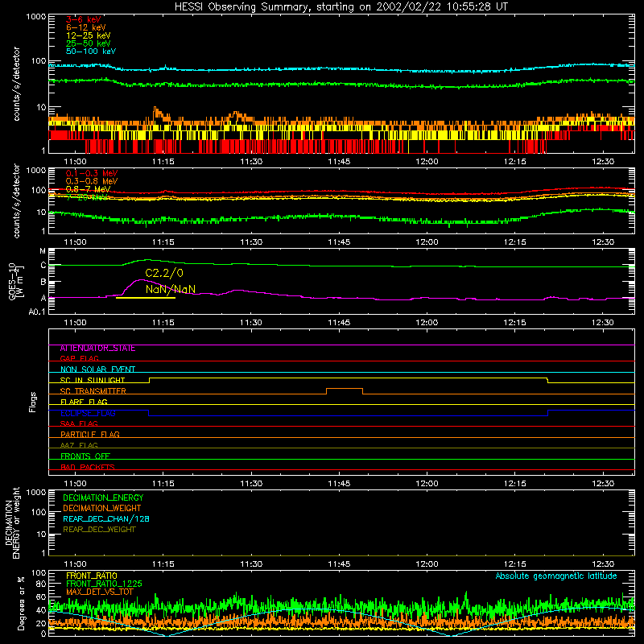
Task: Click the 11:00 tick label under the Flags panel
Action: click(75, 484)
